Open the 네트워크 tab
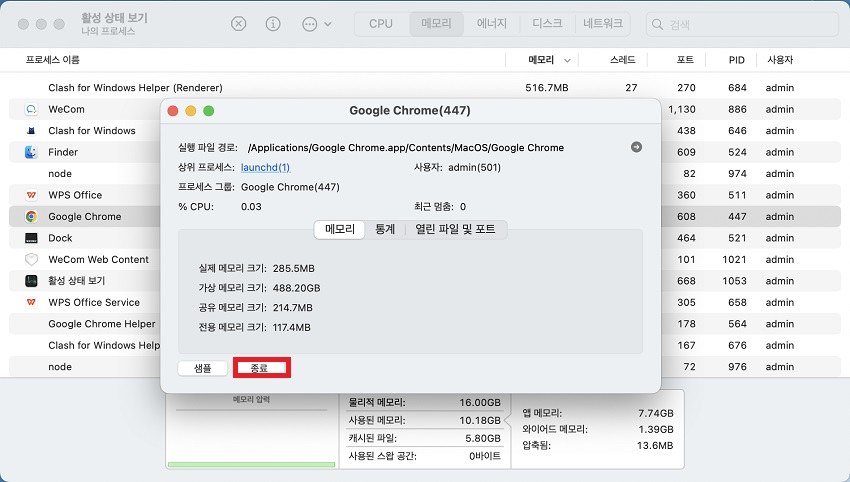Image resolution: width=850 pixels, height=482 pixels. [603, 24]
